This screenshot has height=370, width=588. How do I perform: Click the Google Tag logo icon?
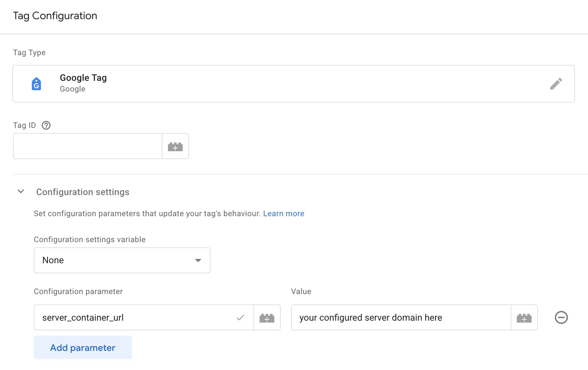point(36,84)
